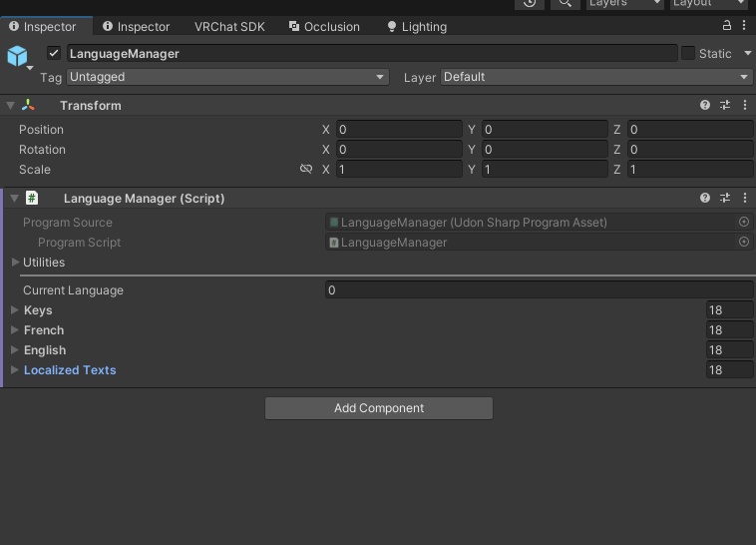Screen dimensions: 756x545
Task: Open Language Manager script help icon
Action: click(705, 198)
